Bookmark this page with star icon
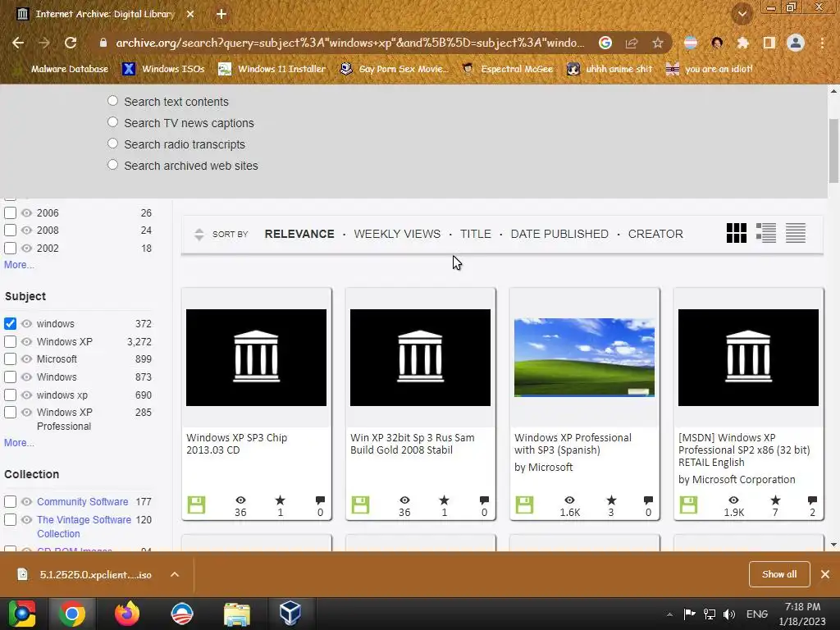This screenshot has width=840, height=630. [x=658, y=43]
